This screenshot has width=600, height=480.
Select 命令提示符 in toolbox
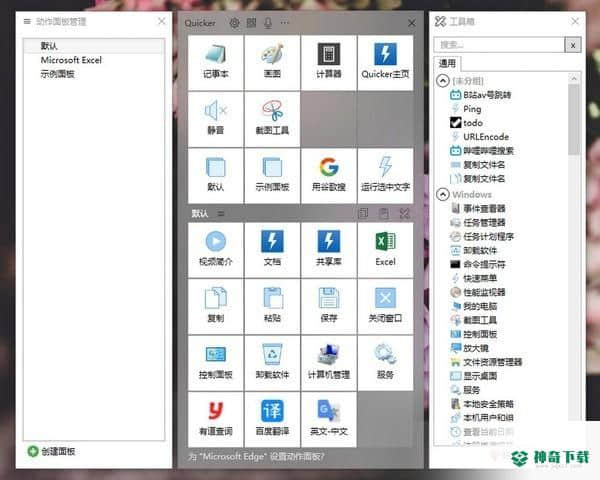click(x=478, y=264)
